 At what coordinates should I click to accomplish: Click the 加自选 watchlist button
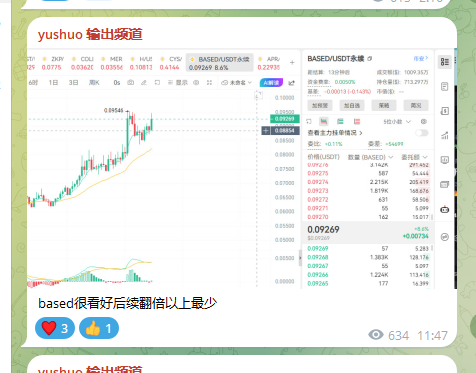(352, 105)
